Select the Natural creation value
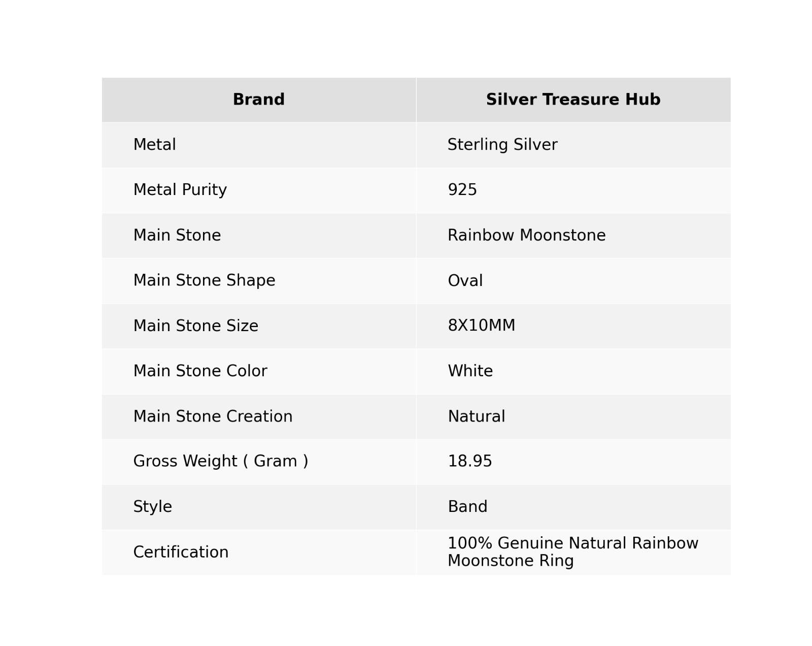 476,416
